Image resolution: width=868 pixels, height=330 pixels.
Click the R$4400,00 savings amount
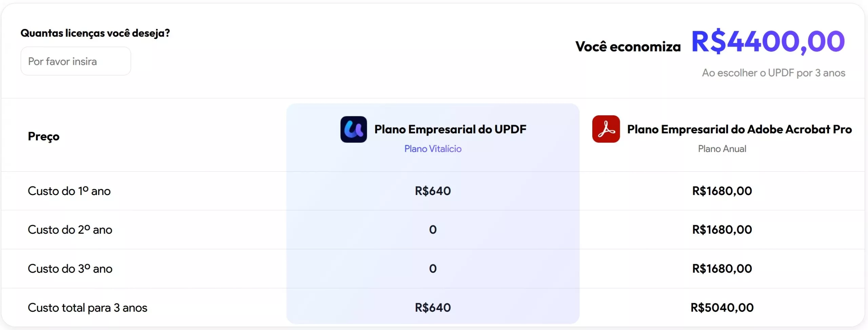(x=768, y=41)
